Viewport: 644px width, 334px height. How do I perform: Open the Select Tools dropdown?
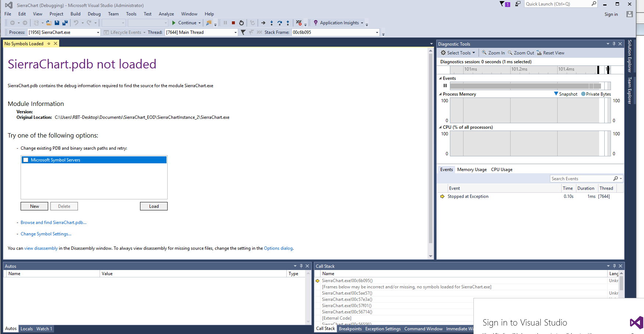(x=458, y=53)
